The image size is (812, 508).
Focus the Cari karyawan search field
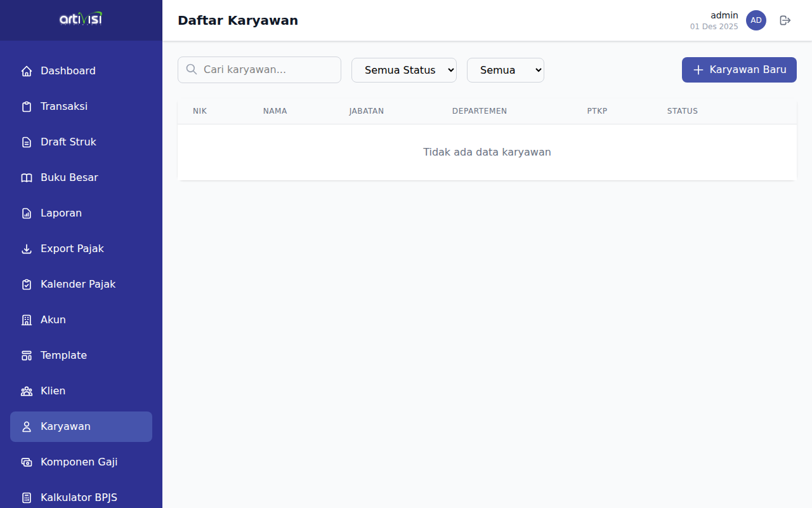click(x=266, y=70)
